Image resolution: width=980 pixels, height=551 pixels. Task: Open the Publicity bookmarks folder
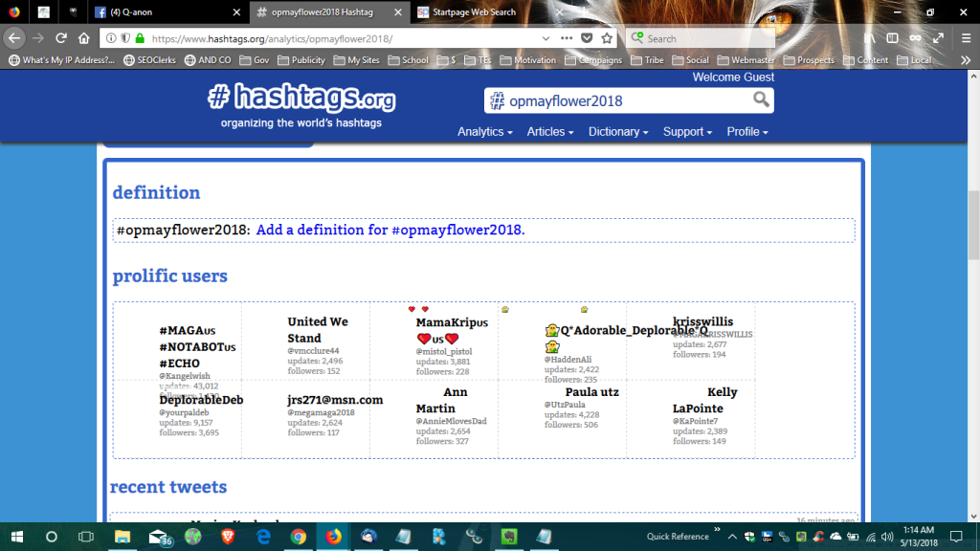pyautogui.click(x=301, y=59)
